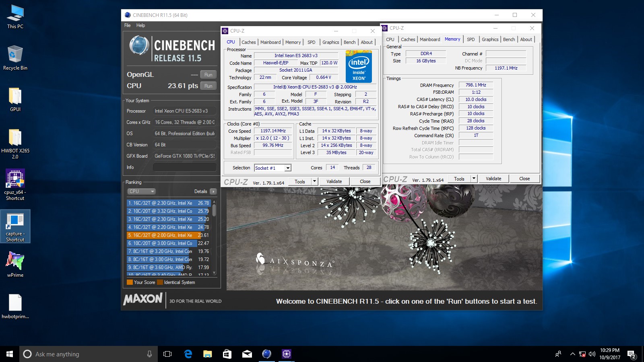Switch to Cinebench taskbar icon
This screenshot has width=644, height=362.
tap(267, 354)
